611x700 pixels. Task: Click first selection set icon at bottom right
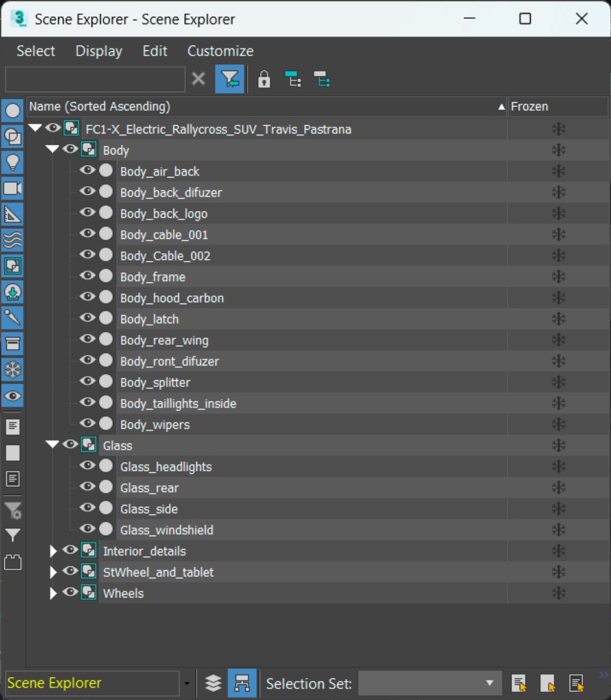click(518, 683)
